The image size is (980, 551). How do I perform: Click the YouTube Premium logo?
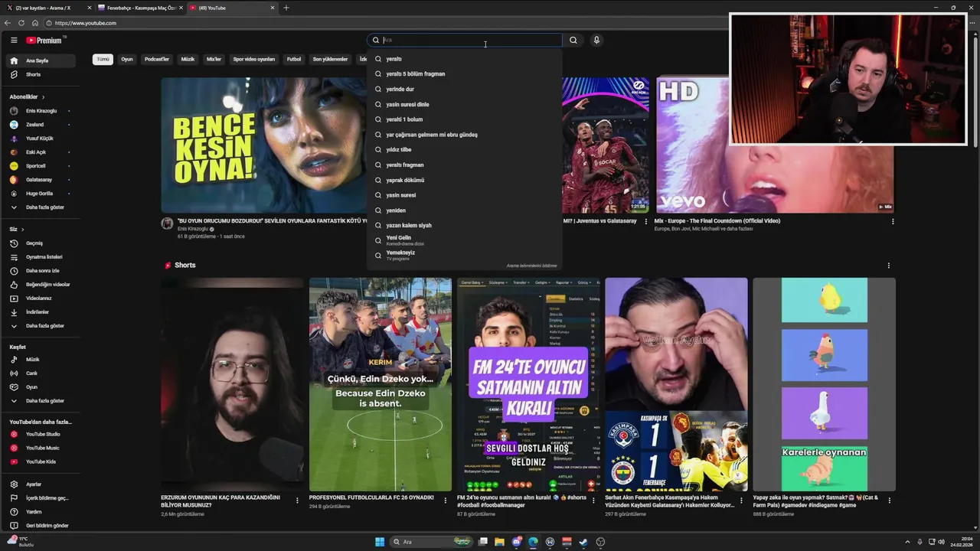(x=44, y=40)
